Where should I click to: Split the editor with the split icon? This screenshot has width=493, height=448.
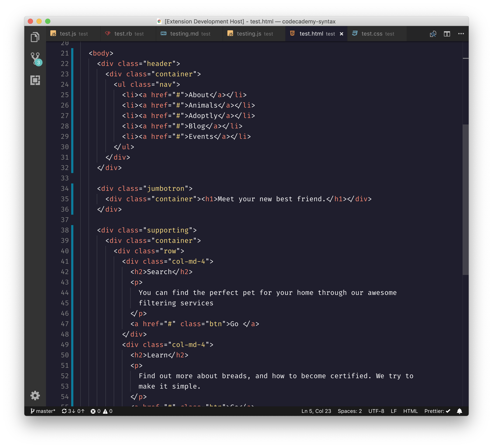pyautogui.click(x=447, y=34)
